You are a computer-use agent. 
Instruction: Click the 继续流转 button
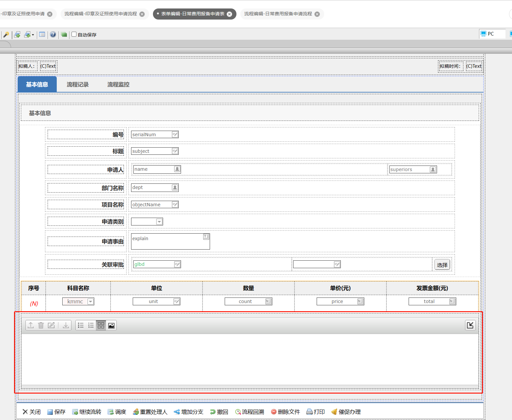point(87,412)
